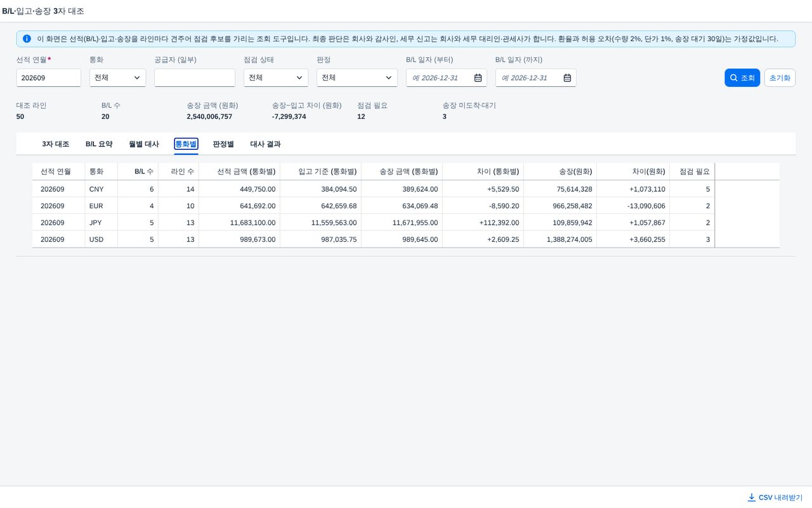Click the +112,392.00 difference cell

tap(483, 223)
